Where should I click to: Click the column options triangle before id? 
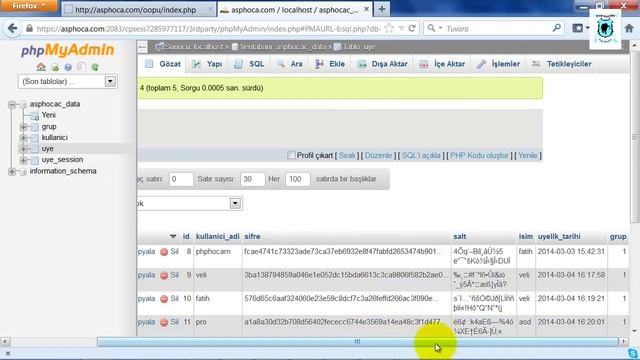pos(173,236)
